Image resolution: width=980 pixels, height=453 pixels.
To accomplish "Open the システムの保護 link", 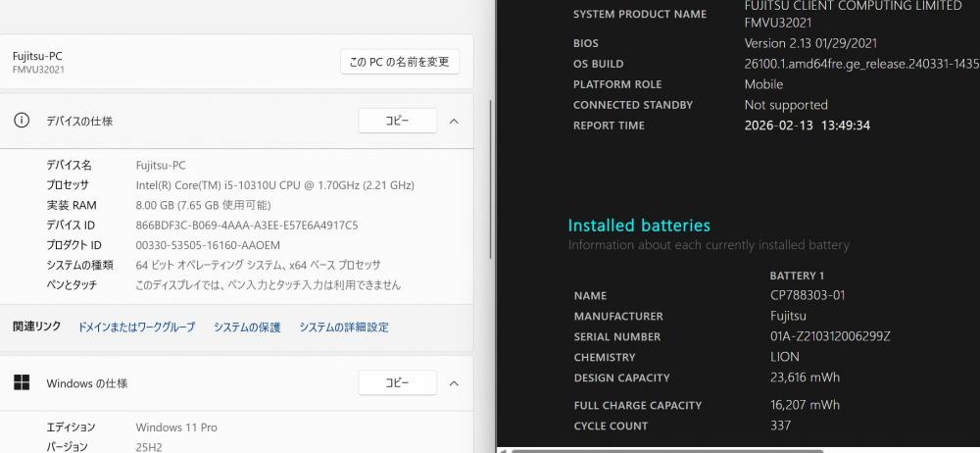I will pyautogui.click(x=247, y=327).
